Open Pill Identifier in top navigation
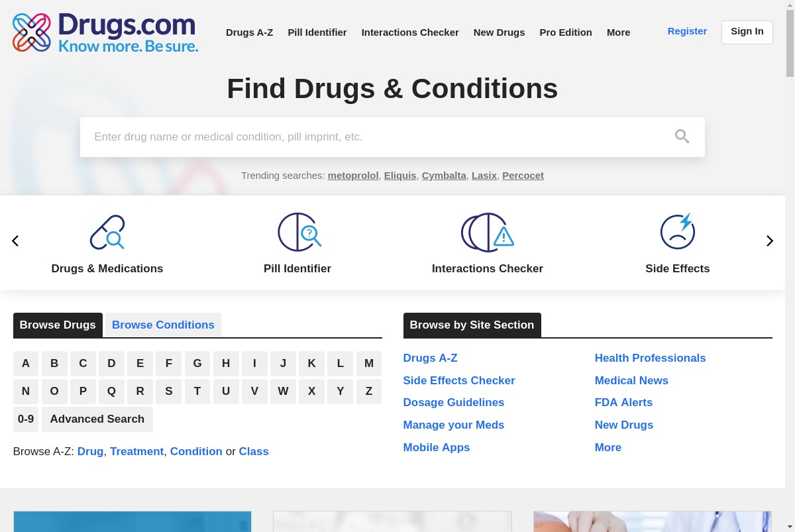The image size is (795, 532). click(x=317, y=32)
